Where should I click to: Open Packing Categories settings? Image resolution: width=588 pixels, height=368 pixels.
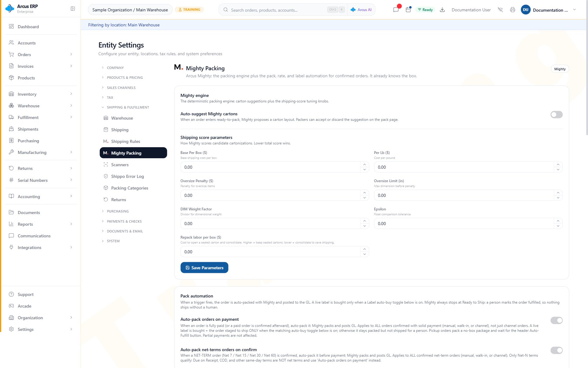(133, 188)
